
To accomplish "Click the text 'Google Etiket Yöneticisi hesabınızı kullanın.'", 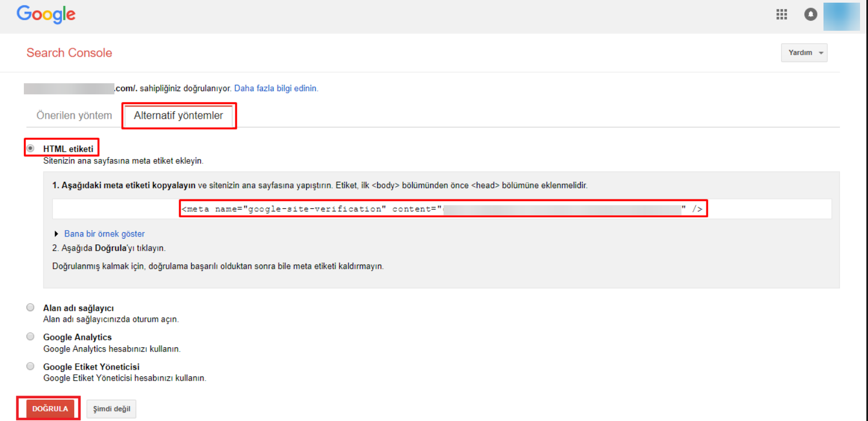I will coord(125,378).
